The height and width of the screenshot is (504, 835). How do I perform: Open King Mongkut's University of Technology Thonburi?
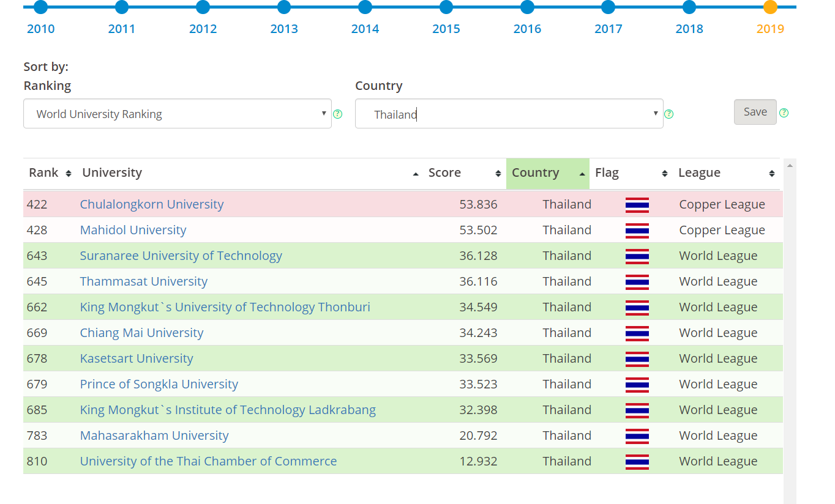[225, 307]
